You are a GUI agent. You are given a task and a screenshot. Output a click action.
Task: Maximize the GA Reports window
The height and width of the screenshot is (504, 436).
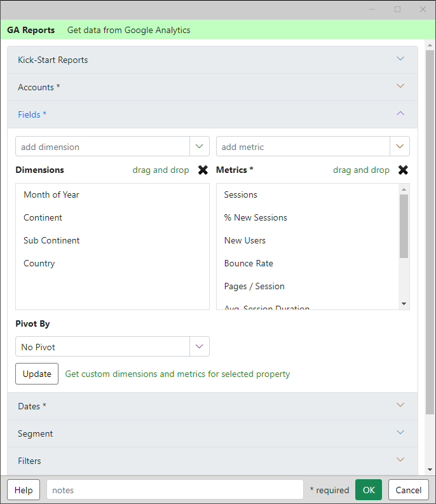coord(397,10)
